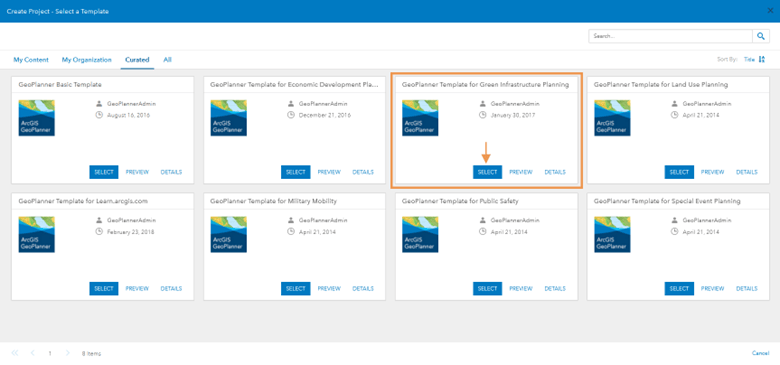Viewport: 780px width, 365px height.
Task: Open the All tab
Action: click(x=168, y=60)
